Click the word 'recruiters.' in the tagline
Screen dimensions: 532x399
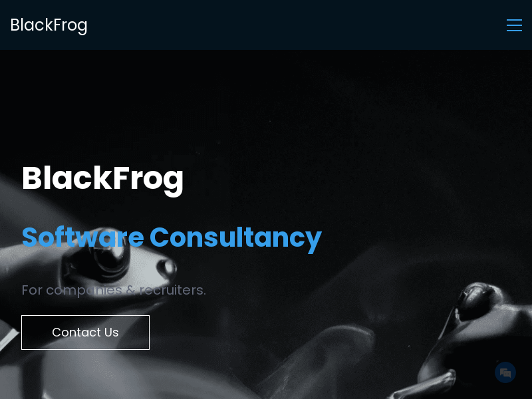pyautogui.click(x=173, y=290)
